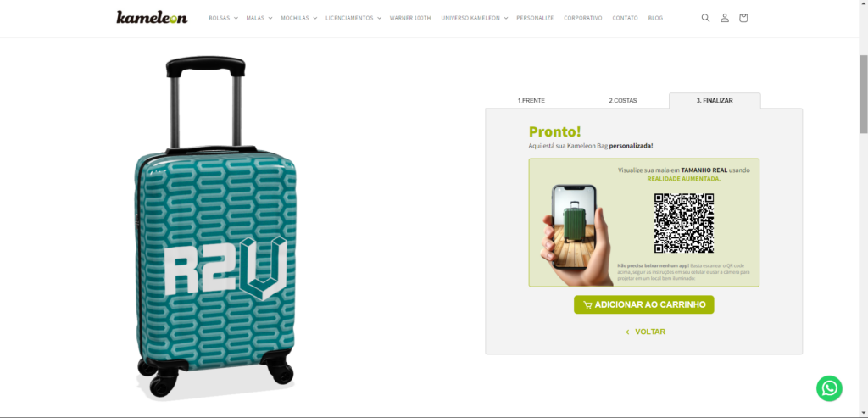Open the search magnifier icon
Image resolution: width=868 pixels, height=418 pixels.
705,18
